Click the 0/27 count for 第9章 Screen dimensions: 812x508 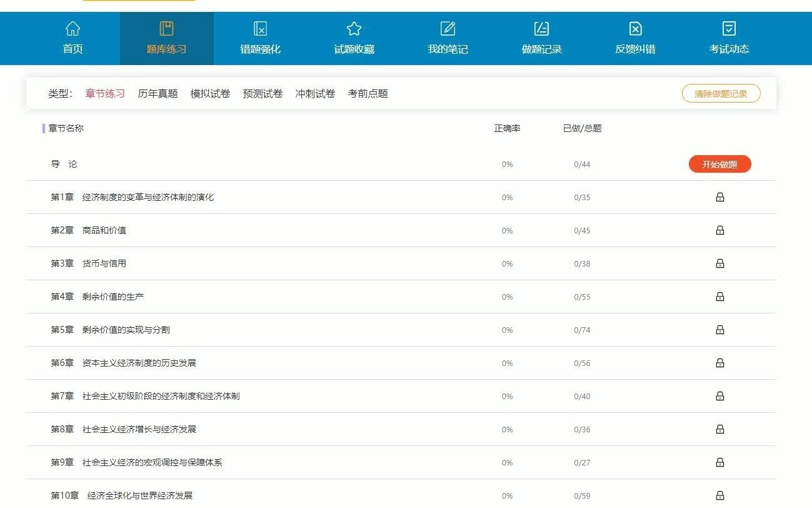(582, 463)
